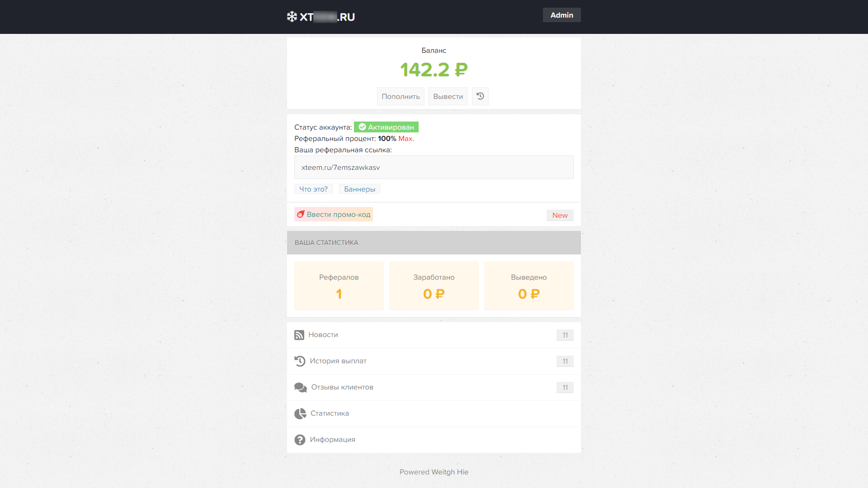Screen dimensions: 868x488
Task: Click the Новости counter badge showing 11
Action: [565, 335]
